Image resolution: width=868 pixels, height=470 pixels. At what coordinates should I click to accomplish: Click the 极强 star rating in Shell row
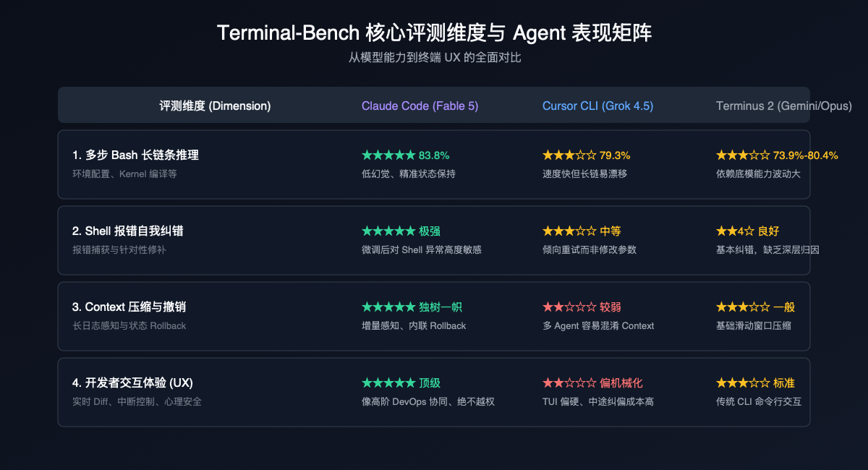point(401,231)
